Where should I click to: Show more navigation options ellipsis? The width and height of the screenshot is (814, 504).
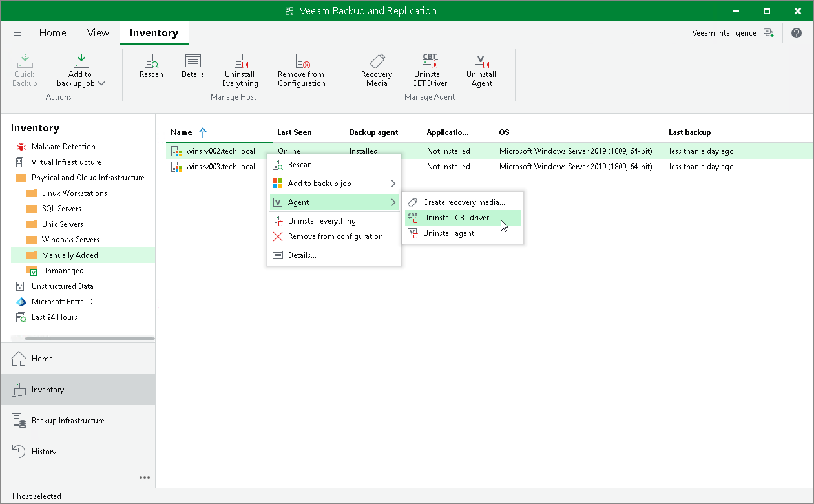pyautogui.click(x=145, y=478)
